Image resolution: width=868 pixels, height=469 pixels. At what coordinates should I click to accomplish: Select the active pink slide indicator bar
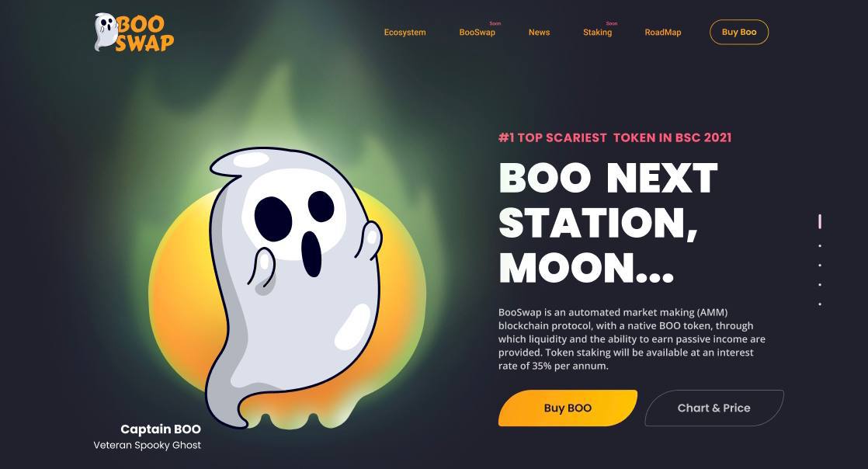point(820,221)
